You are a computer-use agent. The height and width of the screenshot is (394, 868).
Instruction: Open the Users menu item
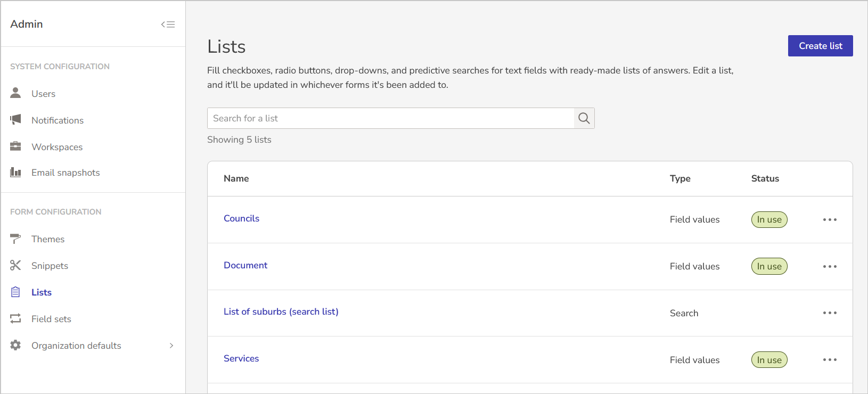(x=43, y=94)
